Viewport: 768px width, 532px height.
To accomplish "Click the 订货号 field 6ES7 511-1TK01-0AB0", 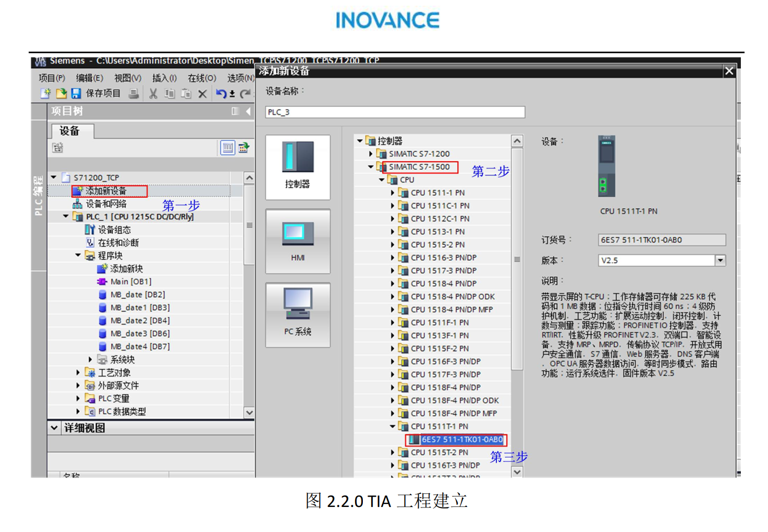I will coord(662,240).
